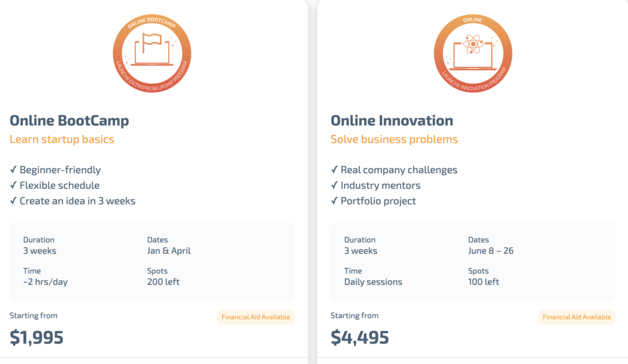This screenshot has height=364, width=628.
Task: Click BootCamp Financial Aid Available badge
Action: (256, 317)
